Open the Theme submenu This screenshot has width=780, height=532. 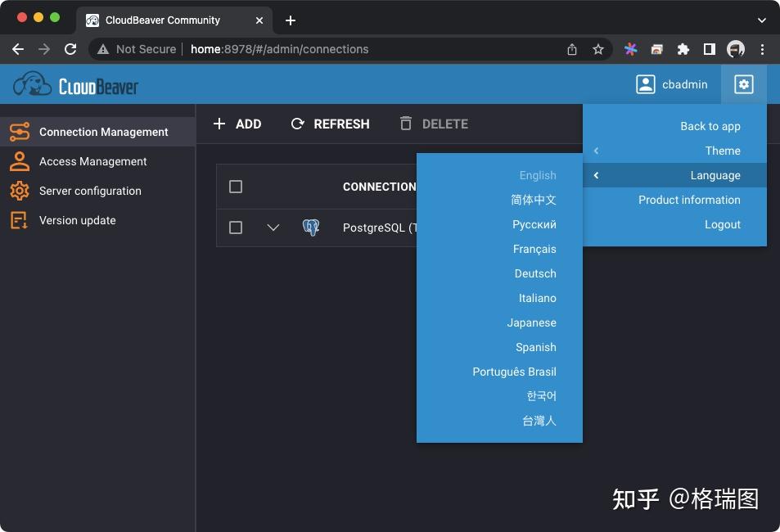(723, 151)
